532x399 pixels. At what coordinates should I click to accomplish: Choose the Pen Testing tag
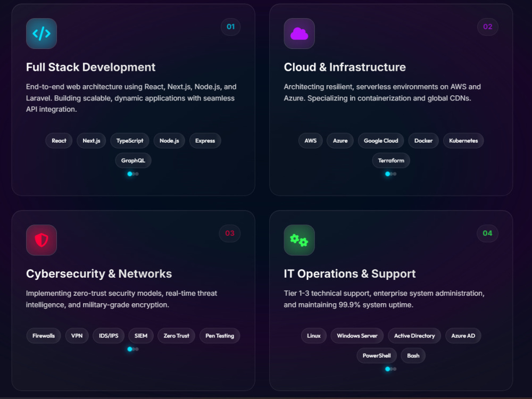[x=220, y=336]
